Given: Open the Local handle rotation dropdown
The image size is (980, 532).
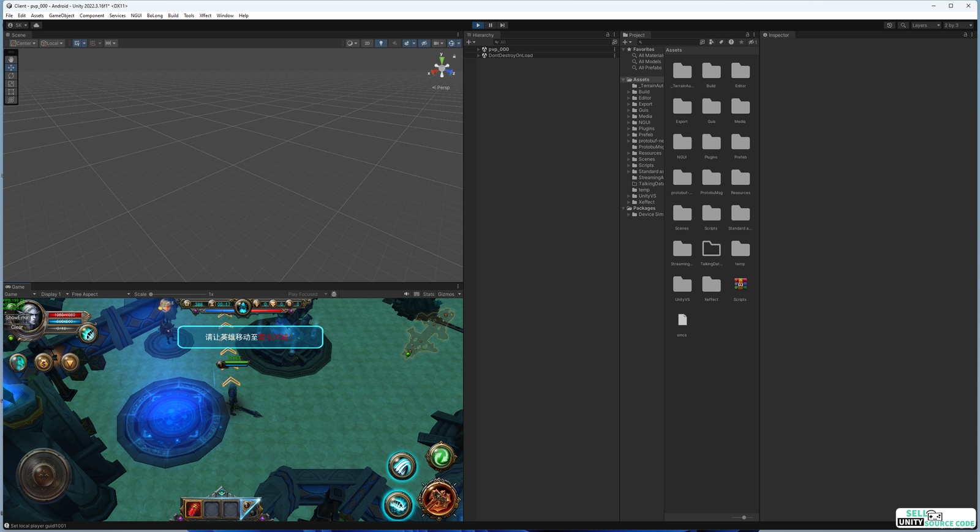Looking at the screenshot, I should point(52,43).
